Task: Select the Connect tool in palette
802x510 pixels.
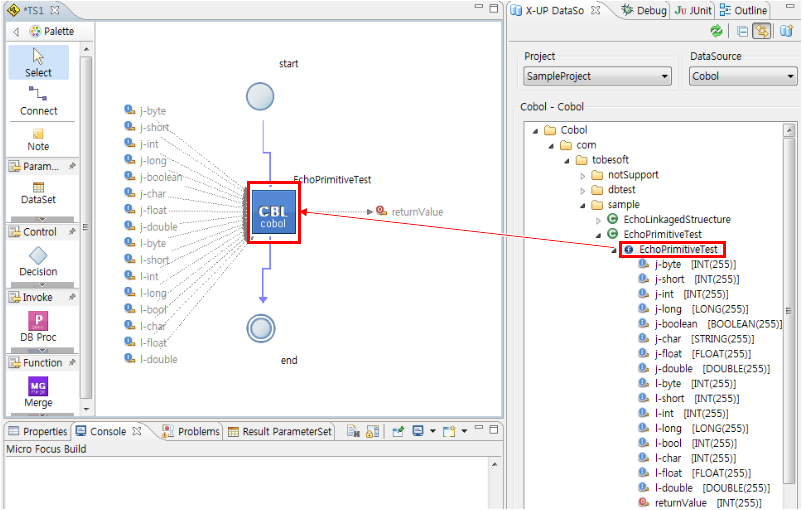Action: [x=38, y=100]
